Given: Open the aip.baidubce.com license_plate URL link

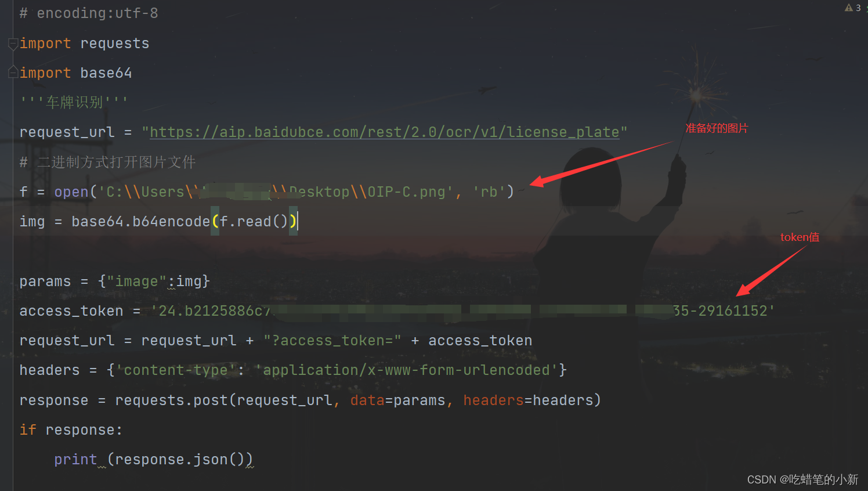Looking at the screenshot, I should tap(385, 132).
